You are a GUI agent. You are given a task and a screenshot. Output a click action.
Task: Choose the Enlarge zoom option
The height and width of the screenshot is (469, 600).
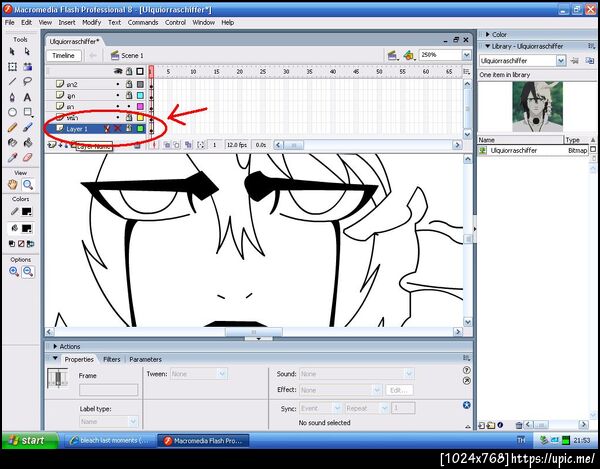coord(14,272)
